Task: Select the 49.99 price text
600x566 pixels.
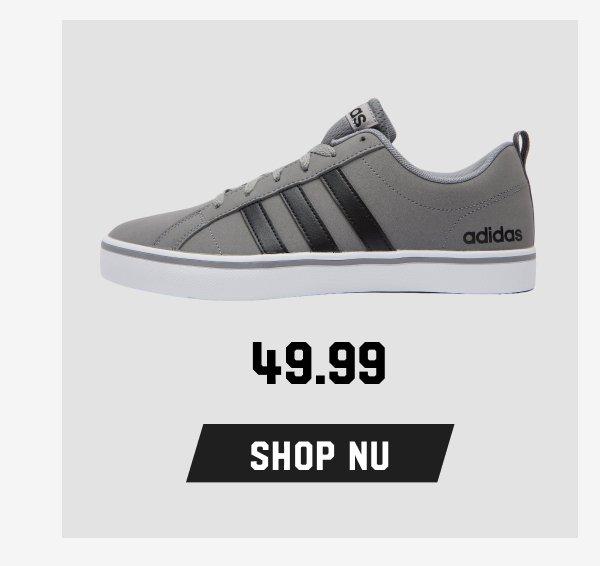Action: 319,363
